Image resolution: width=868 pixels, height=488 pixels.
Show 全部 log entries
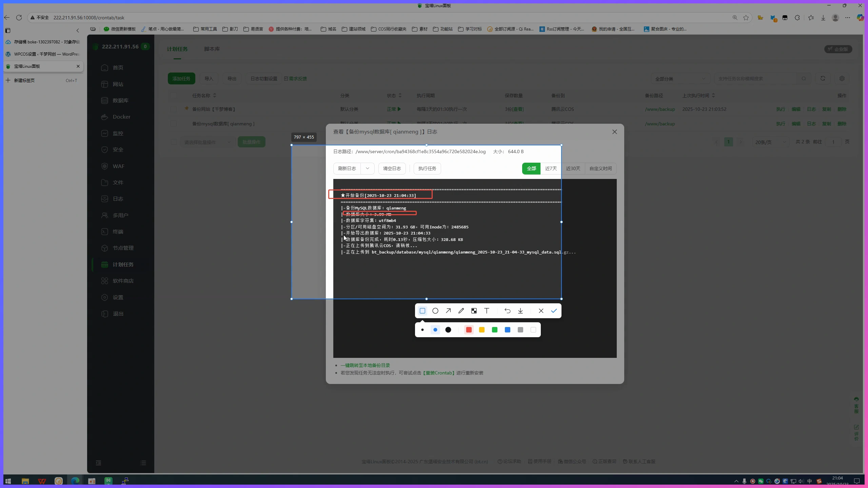[531, 168]
